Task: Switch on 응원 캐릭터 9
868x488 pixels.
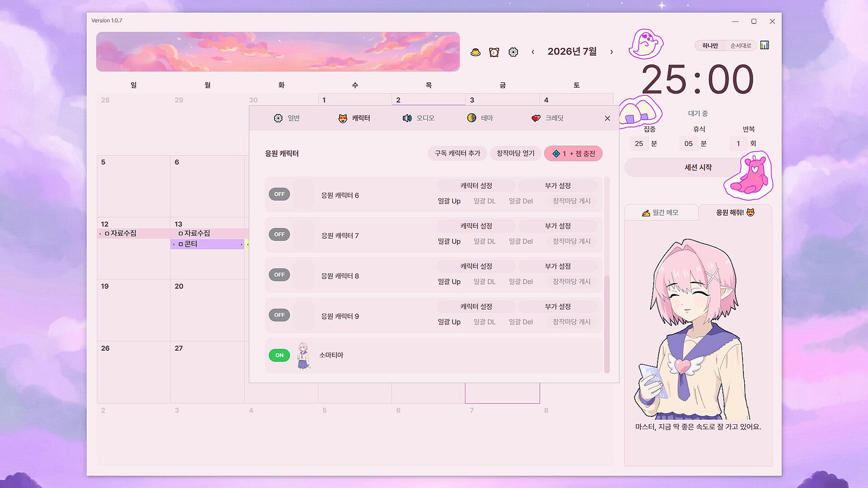Action: [x=279, y=315]
